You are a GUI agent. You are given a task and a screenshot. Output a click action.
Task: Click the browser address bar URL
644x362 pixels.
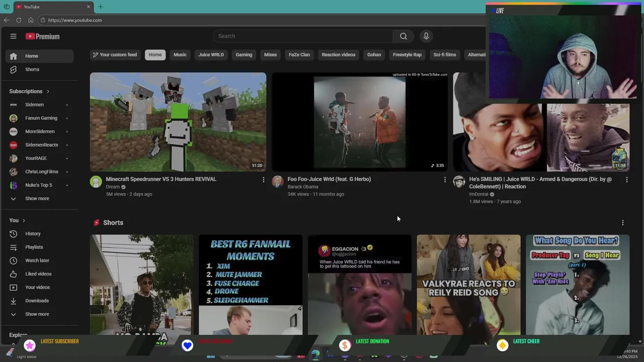coord(75,20)
